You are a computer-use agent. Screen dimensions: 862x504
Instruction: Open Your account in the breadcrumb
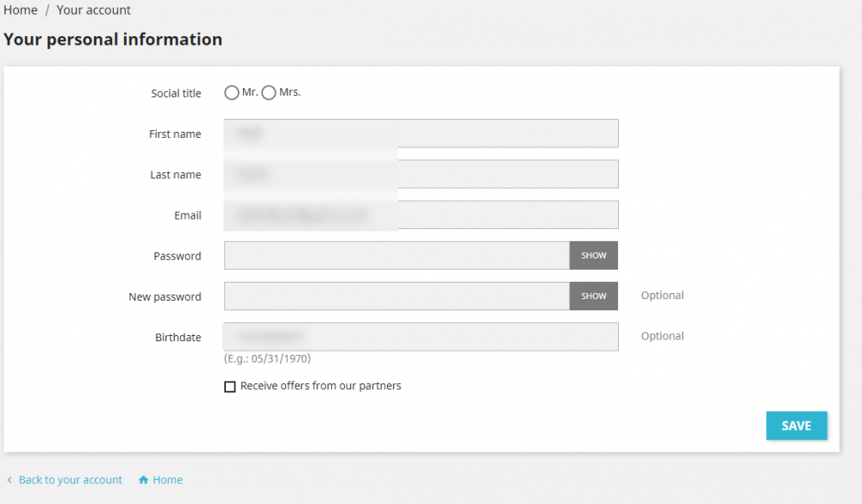pos(94,10)
